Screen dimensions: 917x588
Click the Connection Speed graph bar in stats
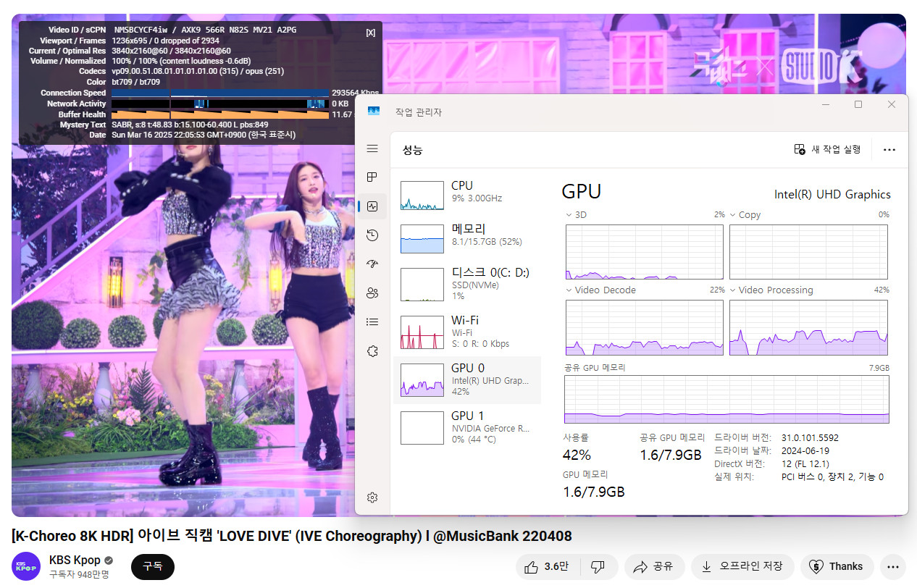[220, 93]
